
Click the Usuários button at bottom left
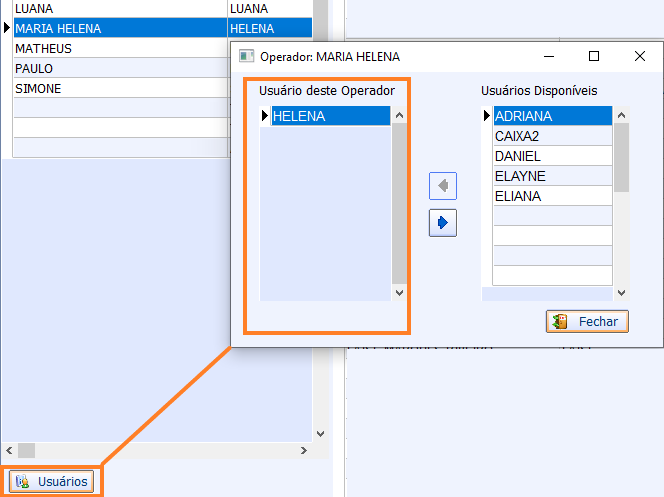click(x=53, y=482)
